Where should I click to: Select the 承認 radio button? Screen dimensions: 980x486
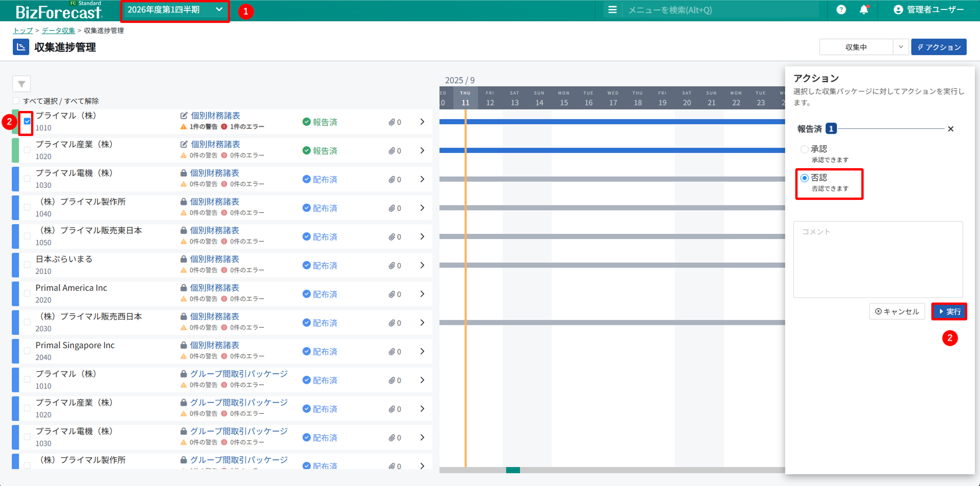[804, 149]
